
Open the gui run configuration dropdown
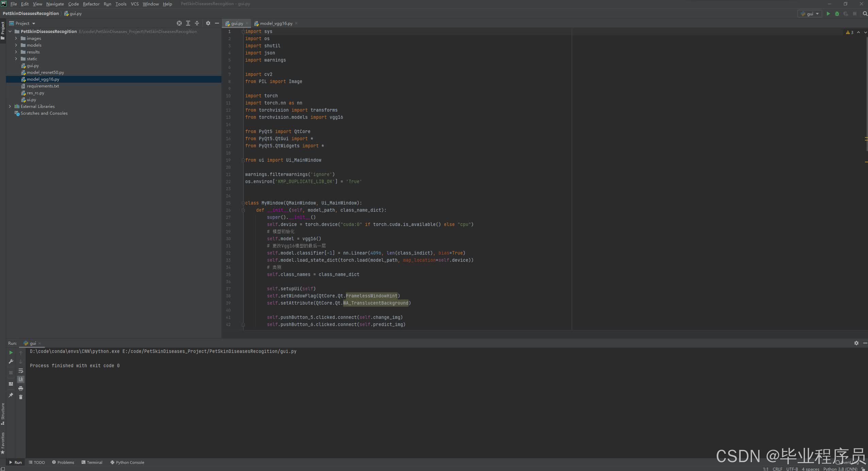tap(810, 14)
